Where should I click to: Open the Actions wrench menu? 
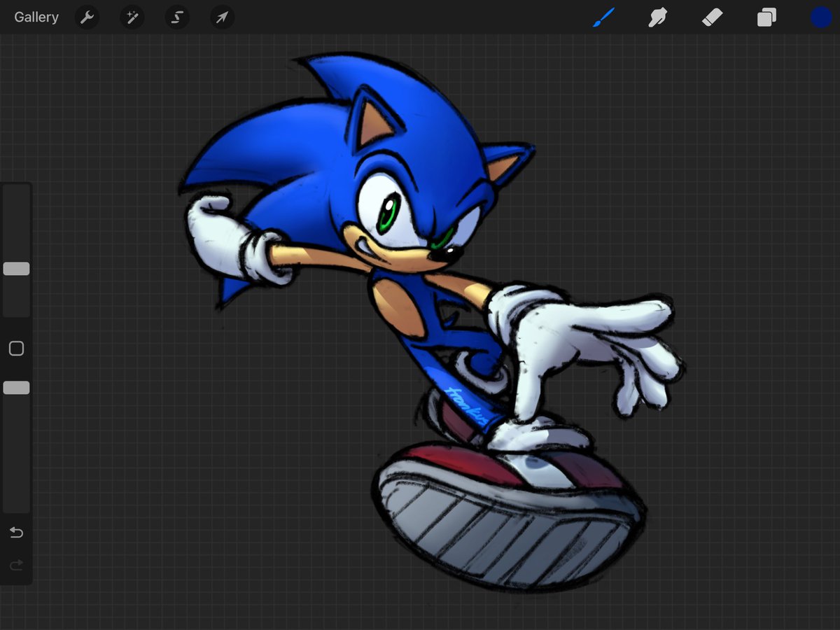[x=87, y=17]
